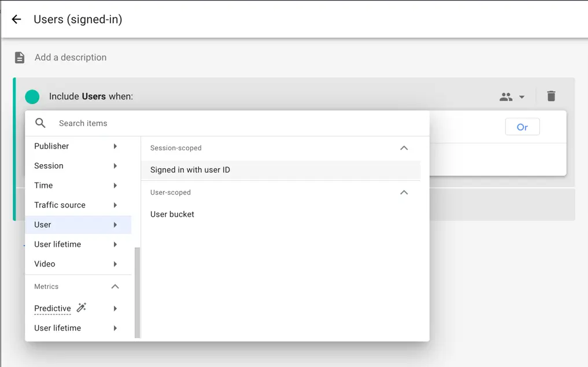
Task: Expand the Video category
Action: 75,264
